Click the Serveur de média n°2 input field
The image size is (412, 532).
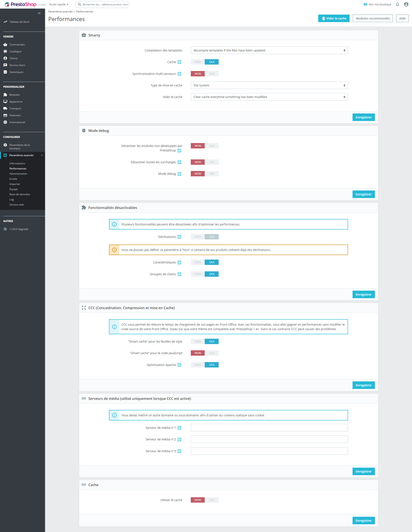(269, 439)
